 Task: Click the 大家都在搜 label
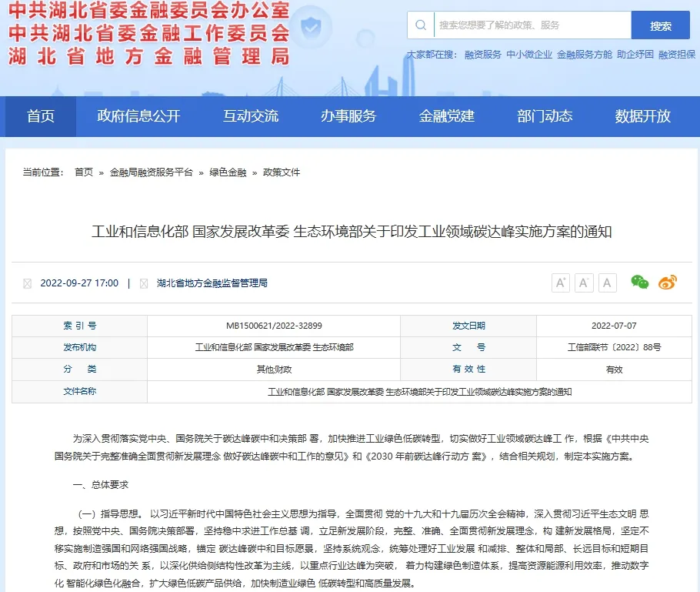tap(432, 55)
